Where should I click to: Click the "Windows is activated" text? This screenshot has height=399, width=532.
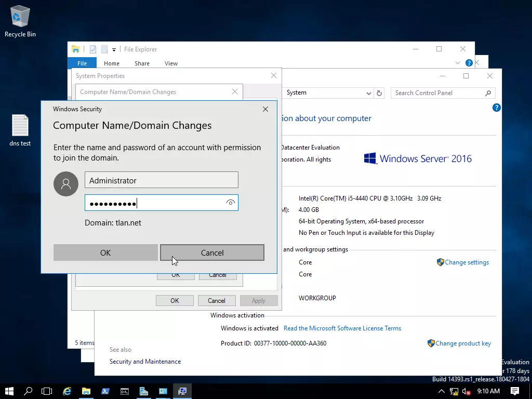click(x=249, y=328)
